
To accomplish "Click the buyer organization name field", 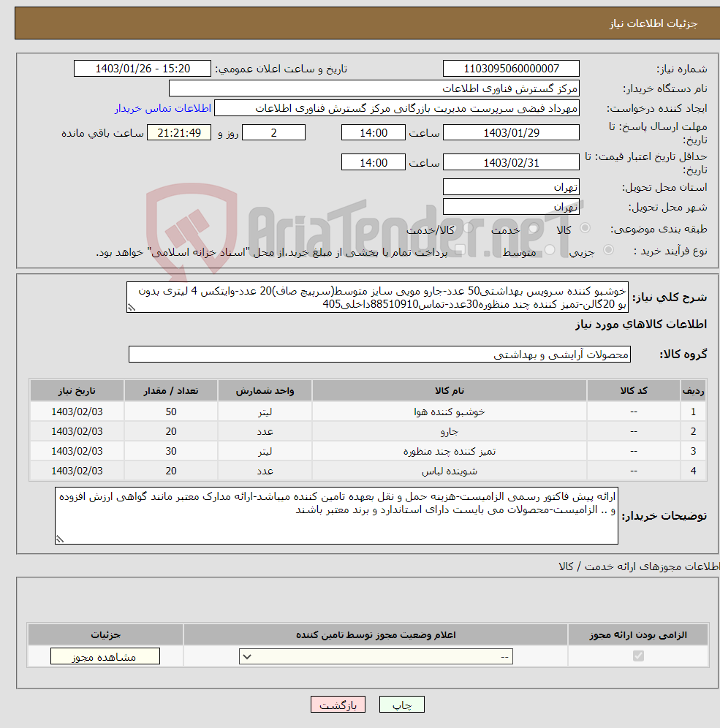I will point(374,88).
